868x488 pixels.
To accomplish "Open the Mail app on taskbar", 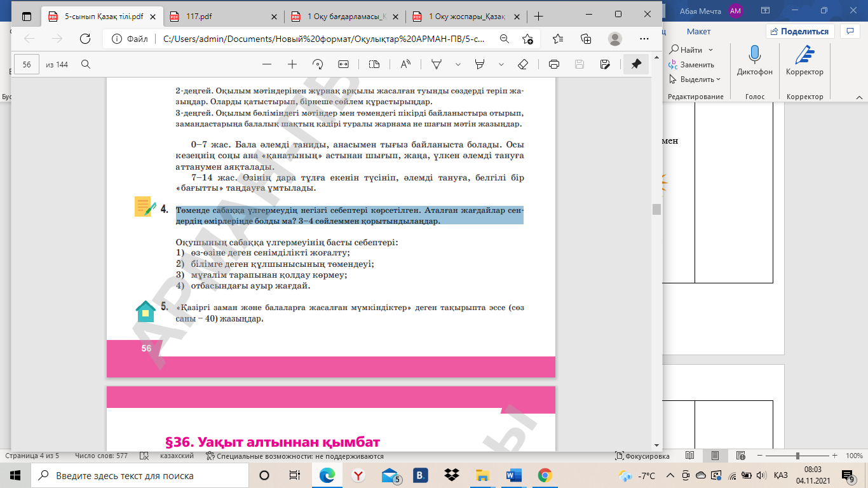I will (x=390, y=475).
